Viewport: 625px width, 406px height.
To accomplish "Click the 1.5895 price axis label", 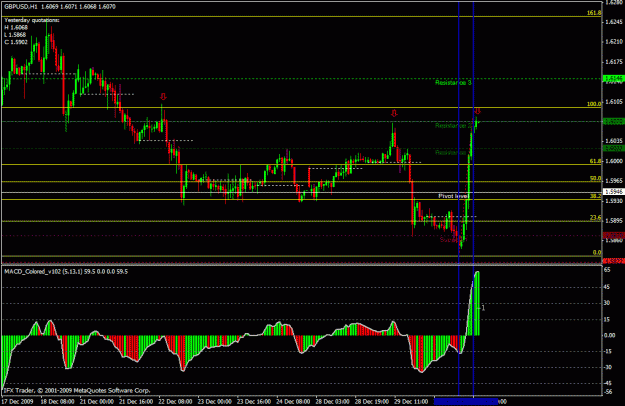I will tap(614, 221).
